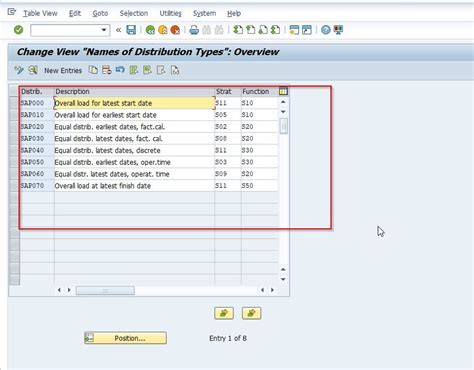Open the Help menu
Screen dimensions: 474x370
234,13
